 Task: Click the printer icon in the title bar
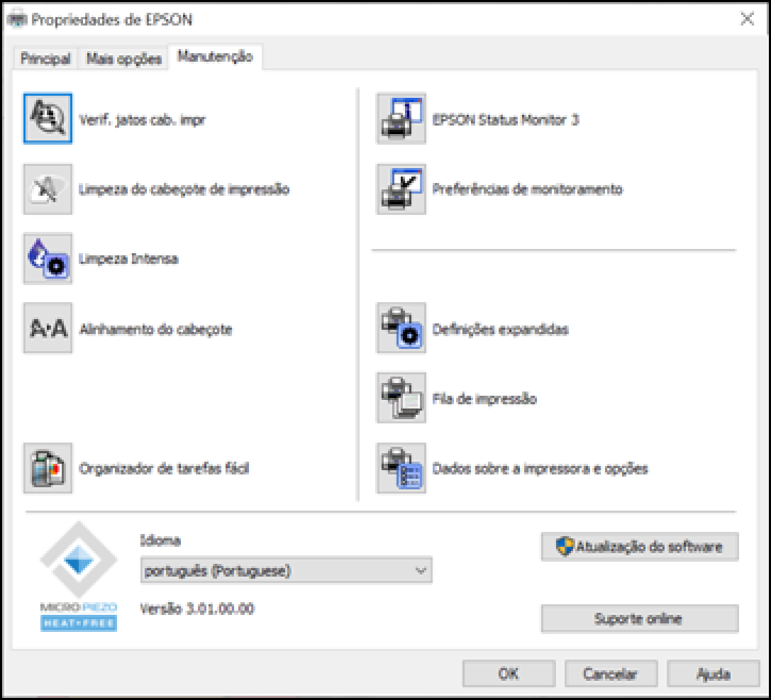coord(17,19)
